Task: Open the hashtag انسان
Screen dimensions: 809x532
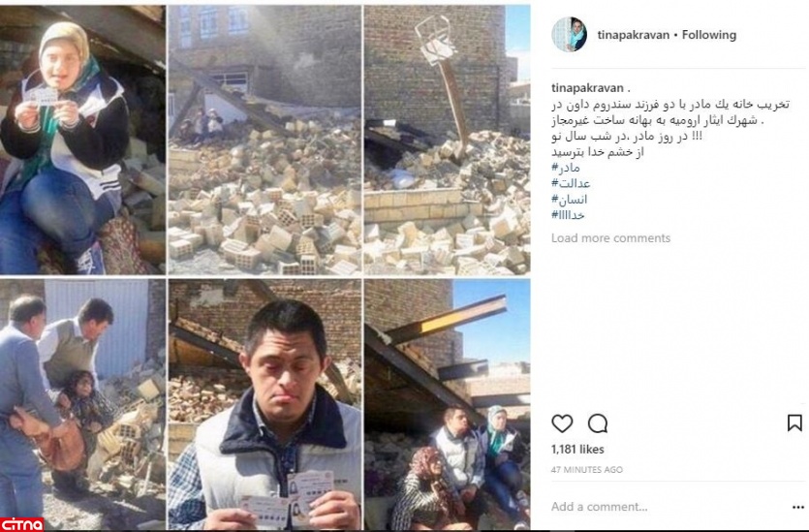Action: [x=569, y=200]
